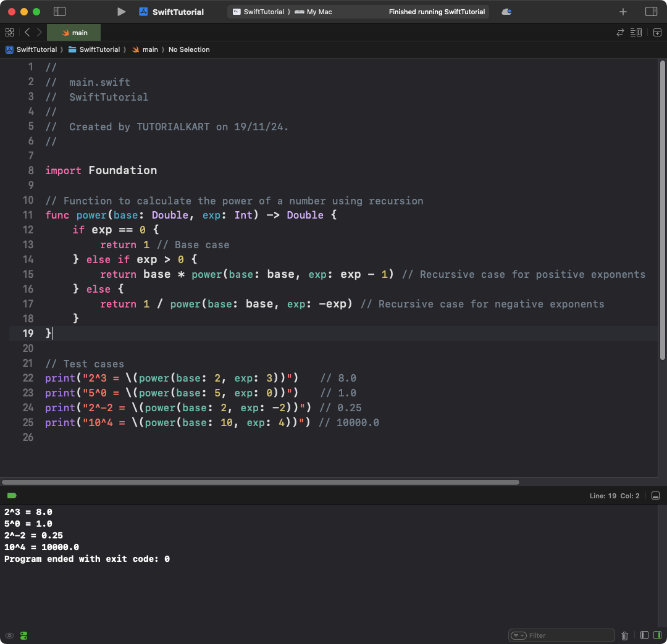The width and height of the screenshot is (667, 644).
Task: Open the project navigator grid icon
Action: (x=9, y=32)
